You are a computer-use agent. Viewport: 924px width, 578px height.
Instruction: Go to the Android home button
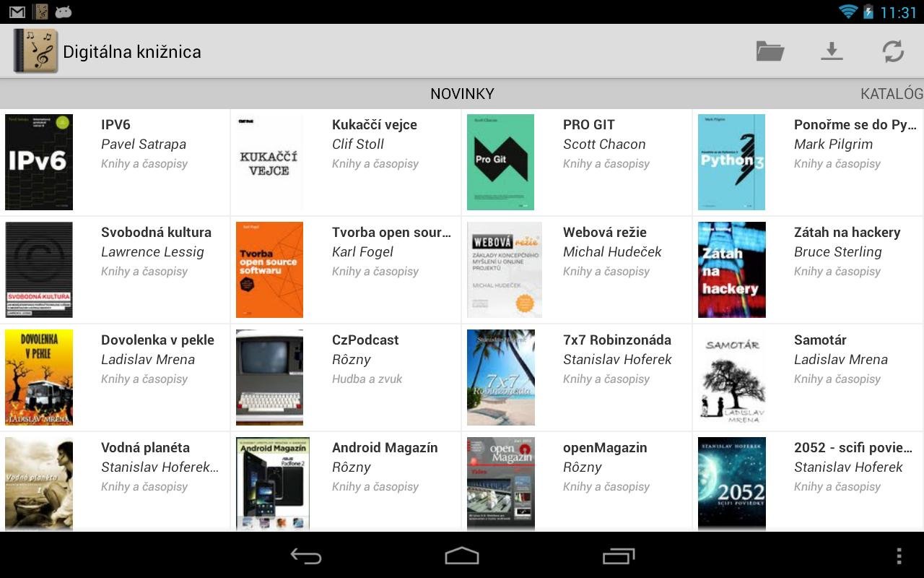[462, 556]
